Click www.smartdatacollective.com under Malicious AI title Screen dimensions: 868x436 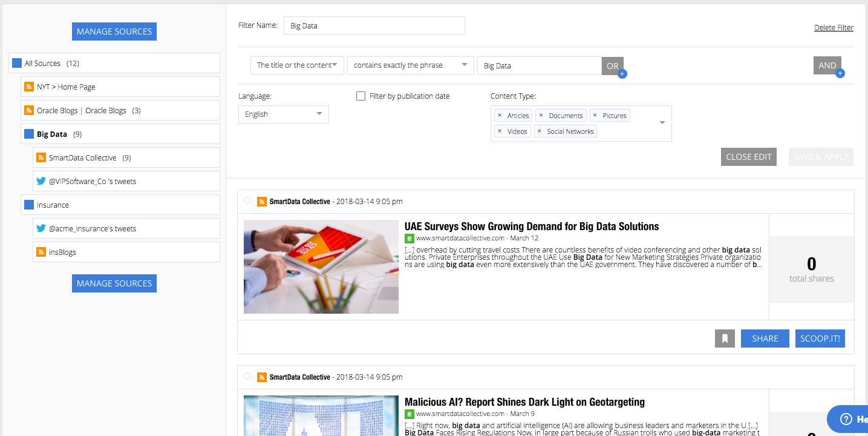pyautogui.click(x=460, y=414)
